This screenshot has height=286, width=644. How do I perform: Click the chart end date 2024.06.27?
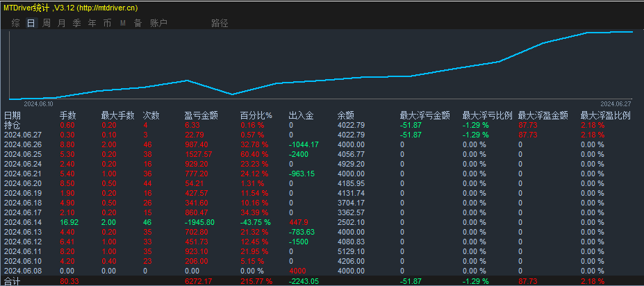616,104
